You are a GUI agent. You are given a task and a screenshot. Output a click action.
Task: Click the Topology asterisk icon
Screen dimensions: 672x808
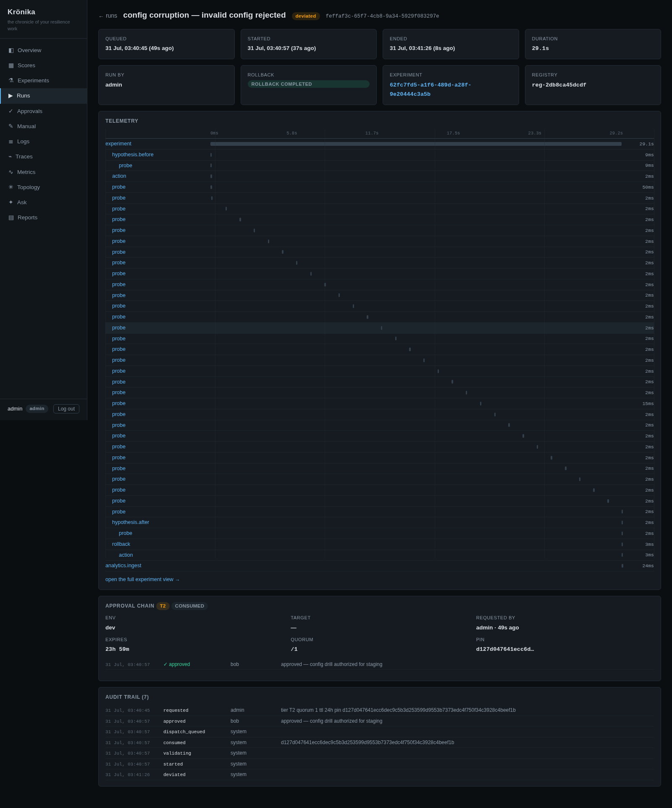pyautogui.click(x=11, y=187)
